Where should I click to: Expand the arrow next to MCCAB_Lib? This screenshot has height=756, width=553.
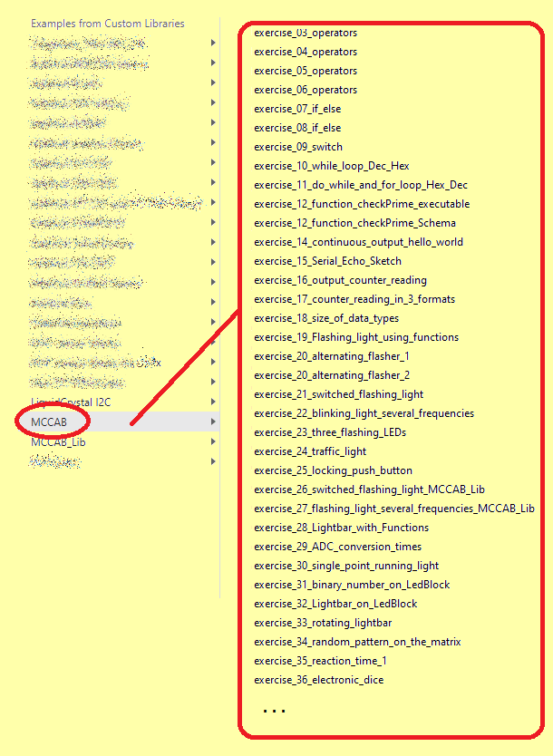coord(213,441)
